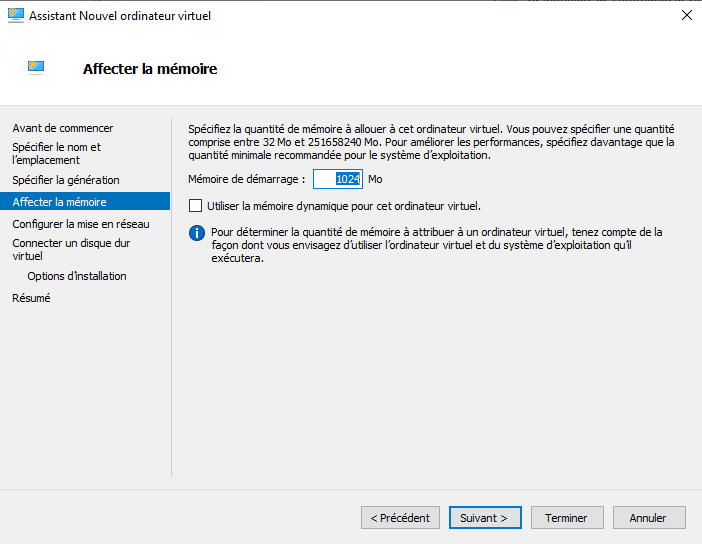Click the wizard icon in the title bar

pyautogui.click(x=15, y=16)
